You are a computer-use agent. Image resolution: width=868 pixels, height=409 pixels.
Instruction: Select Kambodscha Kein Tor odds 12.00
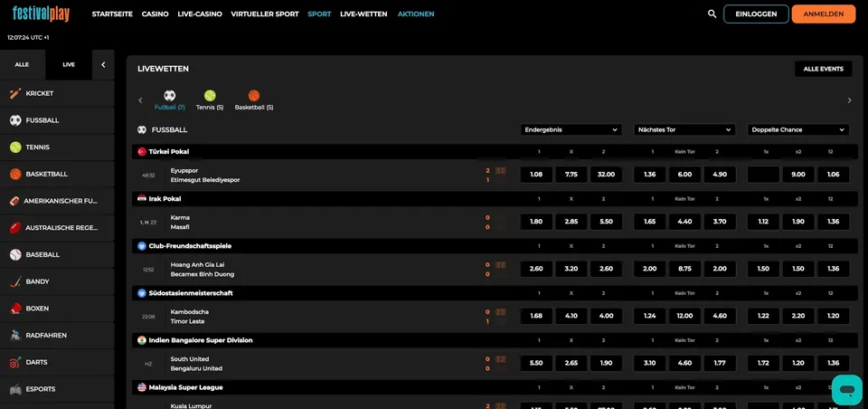(684, 316)
